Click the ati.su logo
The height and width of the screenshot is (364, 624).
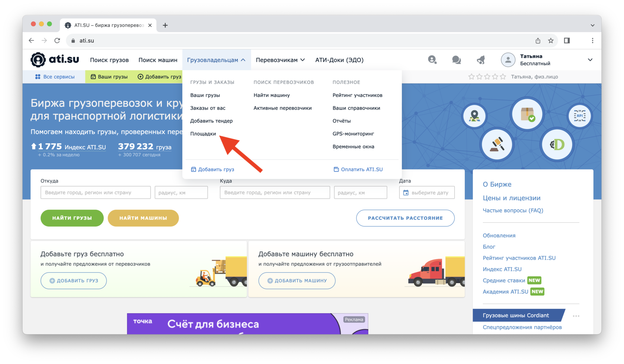[55, 60]
